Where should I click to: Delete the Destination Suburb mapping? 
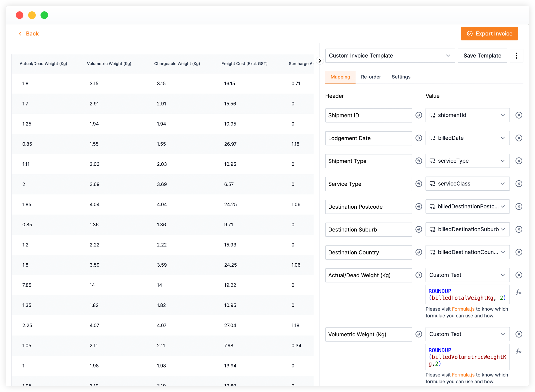[519, 229]
